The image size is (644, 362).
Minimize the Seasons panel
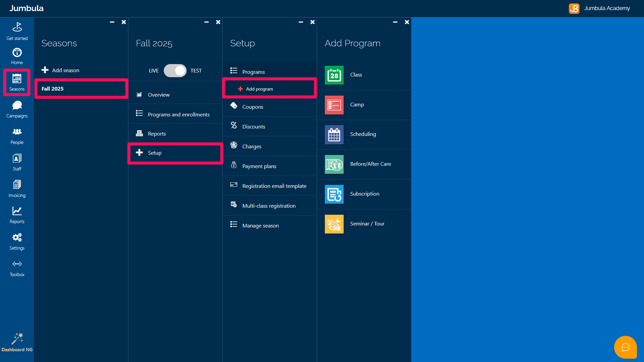click(x=112, y=22)
